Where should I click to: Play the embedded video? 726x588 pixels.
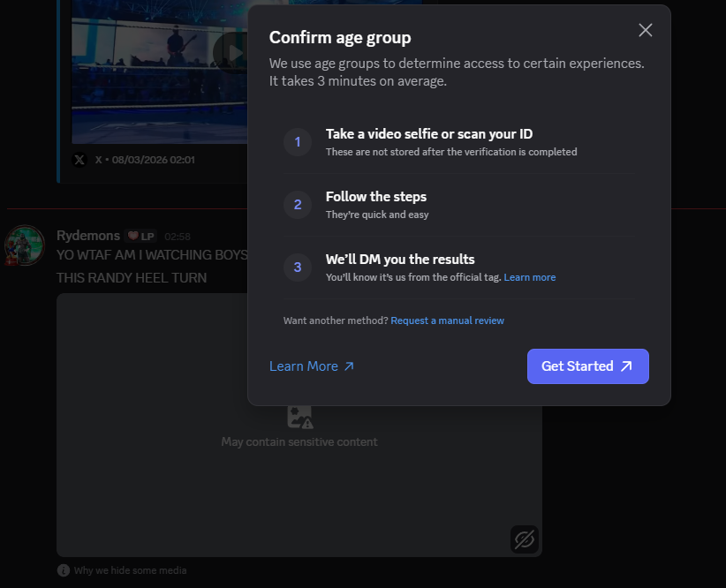[x=231, y=53]
